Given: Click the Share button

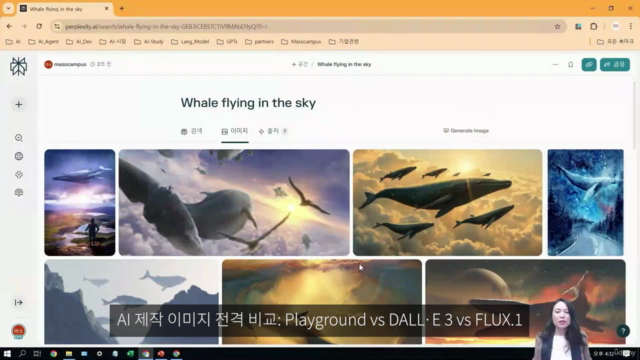Looking at the screenshot, I should 615,64.
